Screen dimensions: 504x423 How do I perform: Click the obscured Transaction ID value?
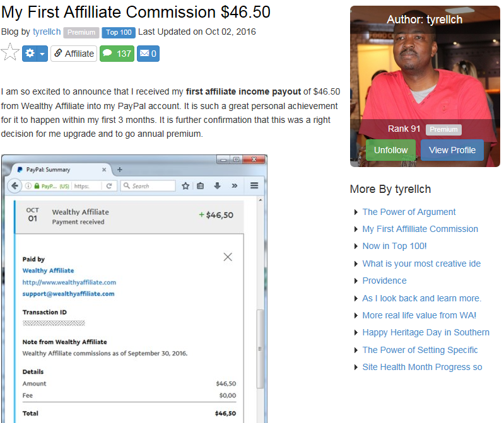tap(54, 323)
